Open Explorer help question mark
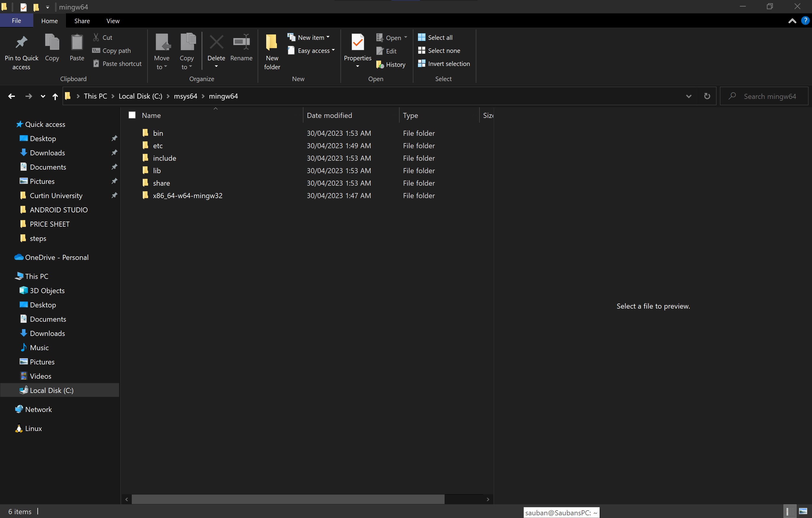 click(x=805, y=21)
